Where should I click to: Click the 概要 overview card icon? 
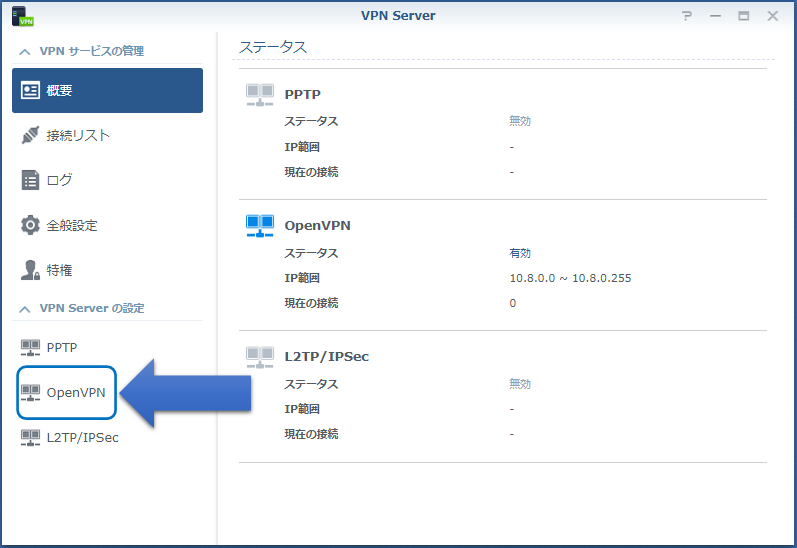tap(30, 90)
